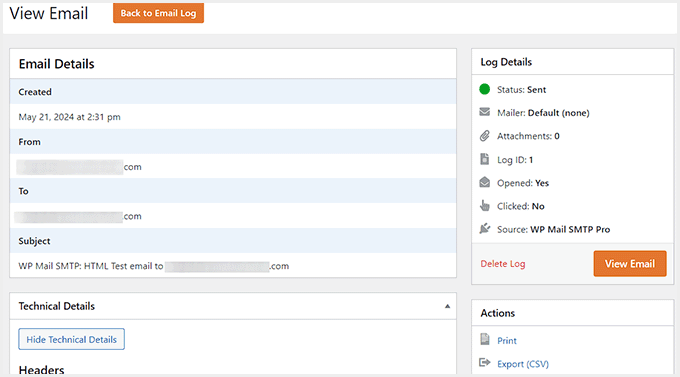Click the pointing hand icon beside Clicked
This screenshot has height=377, width=680.
[484, 206]
